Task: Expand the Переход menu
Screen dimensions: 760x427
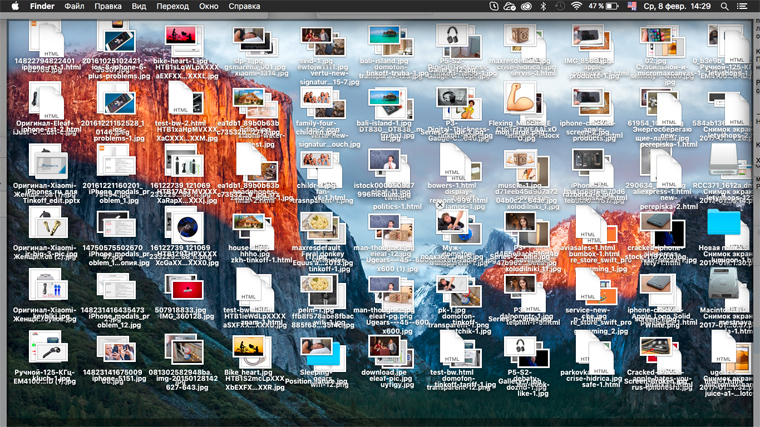Action: pos(171,7)
